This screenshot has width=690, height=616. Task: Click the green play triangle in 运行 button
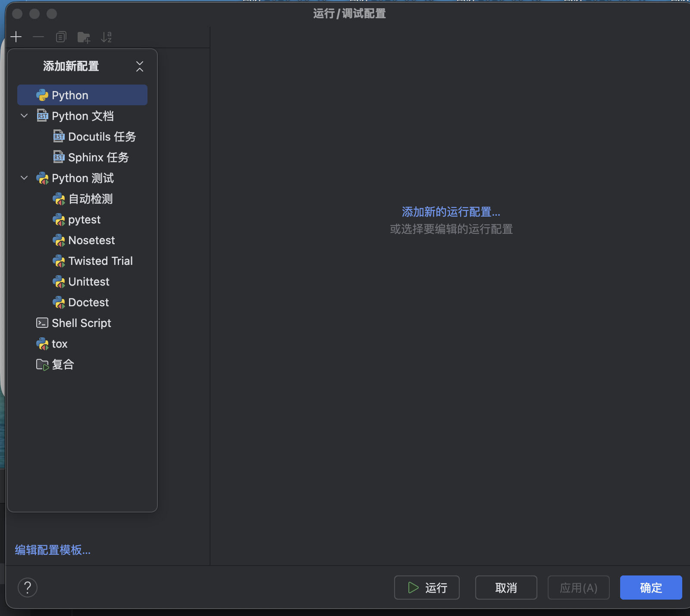click(413, 588)
